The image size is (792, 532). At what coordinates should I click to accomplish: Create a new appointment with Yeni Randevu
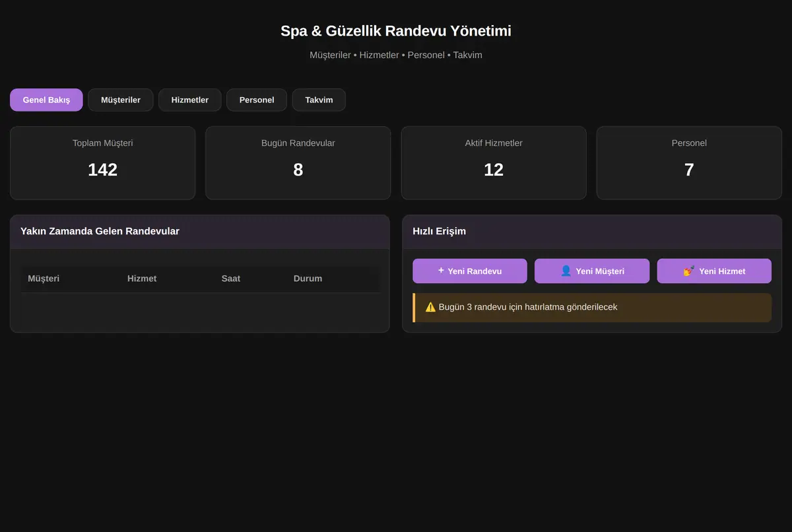tap(470, 271)
